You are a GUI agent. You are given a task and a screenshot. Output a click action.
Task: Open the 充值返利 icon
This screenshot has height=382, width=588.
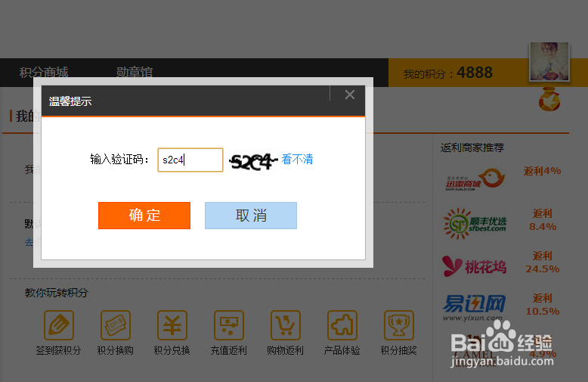click(229, 325)
